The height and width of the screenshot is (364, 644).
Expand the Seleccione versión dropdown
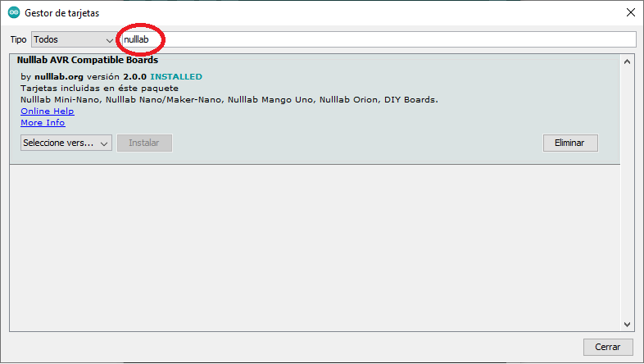(66, 143)
